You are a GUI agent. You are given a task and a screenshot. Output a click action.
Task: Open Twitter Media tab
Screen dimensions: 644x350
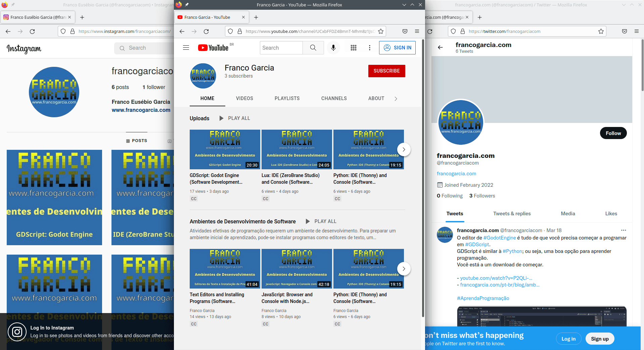point(568,214)
